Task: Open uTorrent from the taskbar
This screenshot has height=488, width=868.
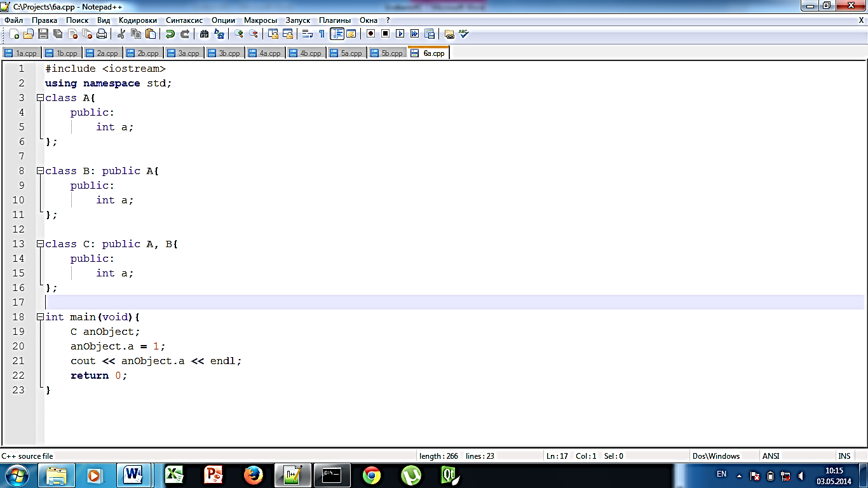Action: [x=411, y=475]
